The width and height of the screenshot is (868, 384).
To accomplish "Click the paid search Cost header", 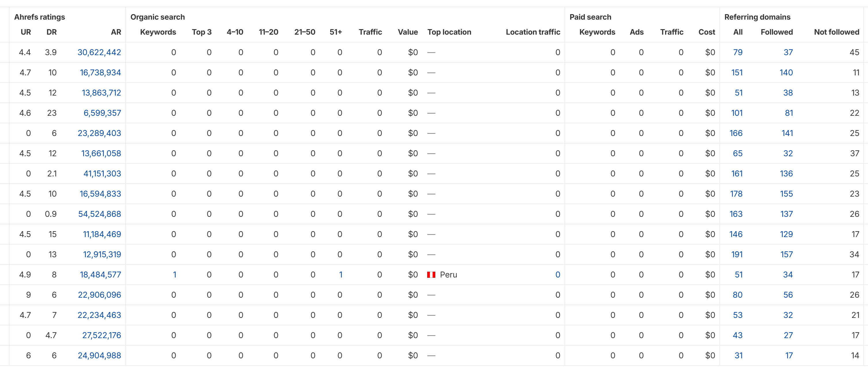I will 706,32.
